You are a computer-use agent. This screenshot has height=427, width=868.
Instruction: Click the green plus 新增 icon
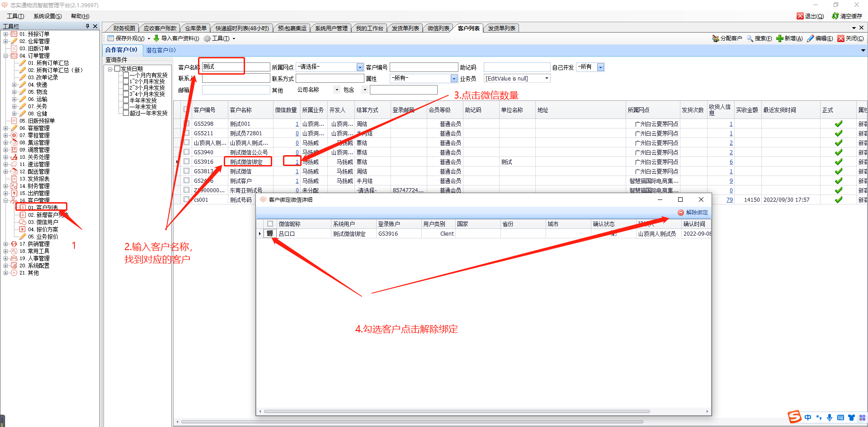(x=779, y=38)
